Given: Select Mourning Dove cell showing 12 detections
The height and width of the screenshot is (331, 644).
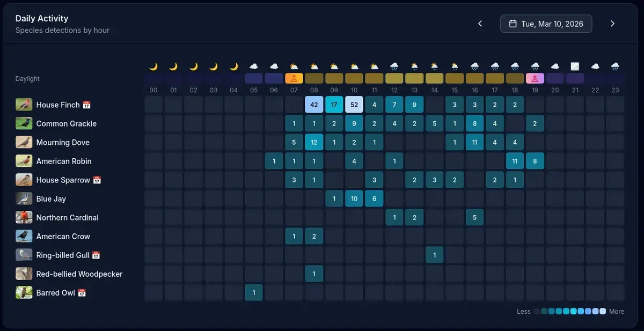Looking at the screenshot, I should (x=314, y=143).
